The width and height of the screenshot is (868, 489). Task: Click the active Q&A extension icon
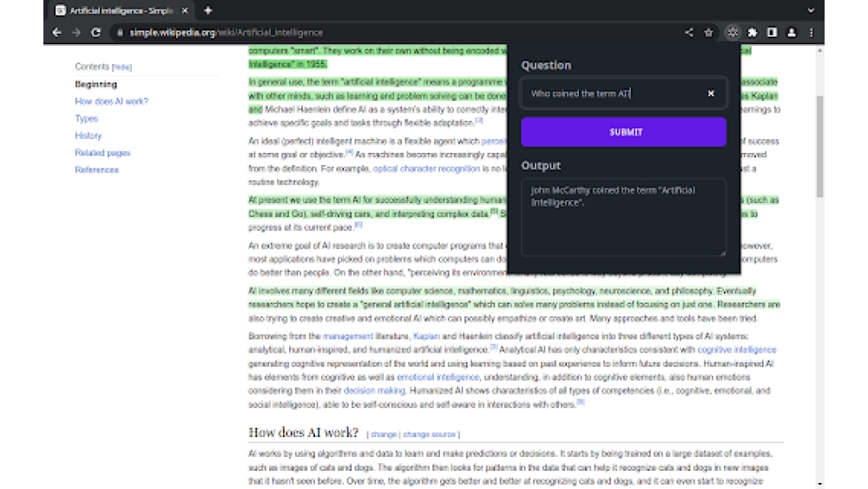(733, 33)
